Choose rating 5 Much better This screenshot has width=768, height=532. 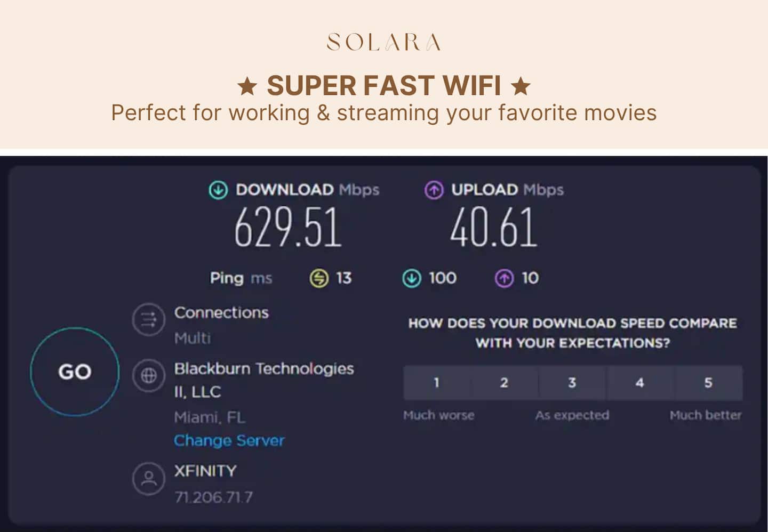coord(708,383)
